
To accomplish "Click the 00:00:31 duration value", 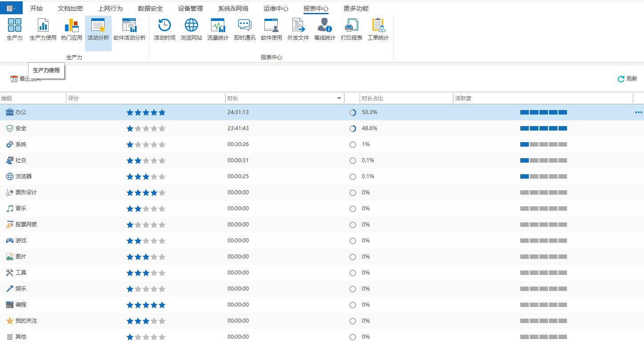I will pos(238,160).
